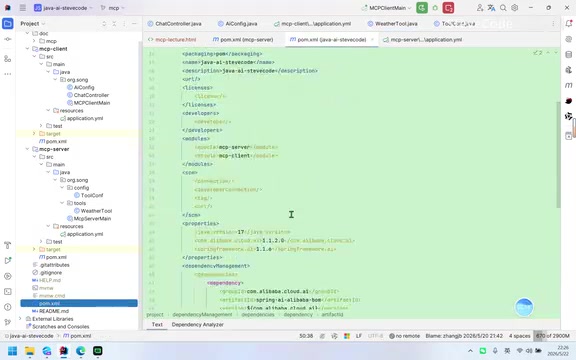Debug MCPClientMain with bug icon
This screenshot has width=576, height=360.
435,8
